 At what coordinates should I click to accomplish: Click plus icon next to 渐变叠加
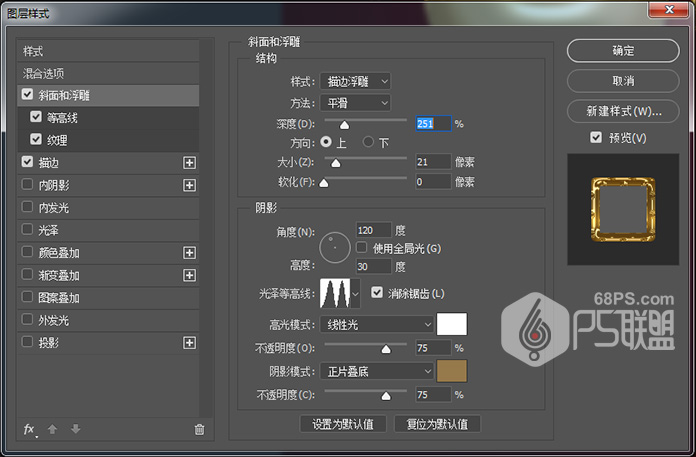(190, 275)
